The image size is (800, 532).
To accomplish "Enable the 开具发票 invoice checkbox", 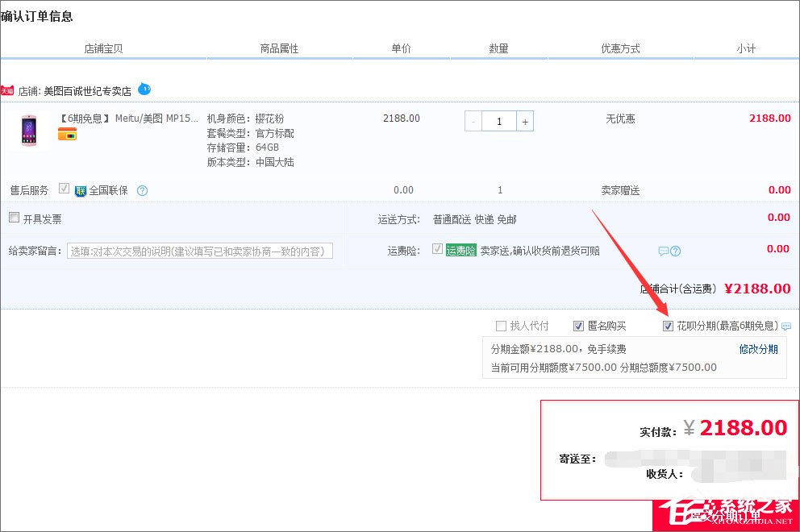I will [x=13, y=217].
